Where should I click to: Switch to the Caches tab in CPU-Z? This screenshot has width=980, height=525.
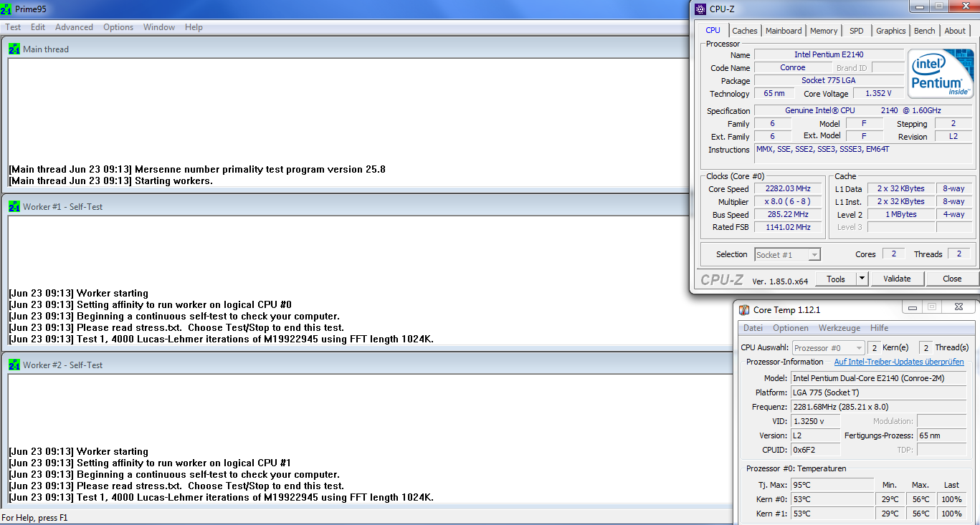[x=745, y=31]
